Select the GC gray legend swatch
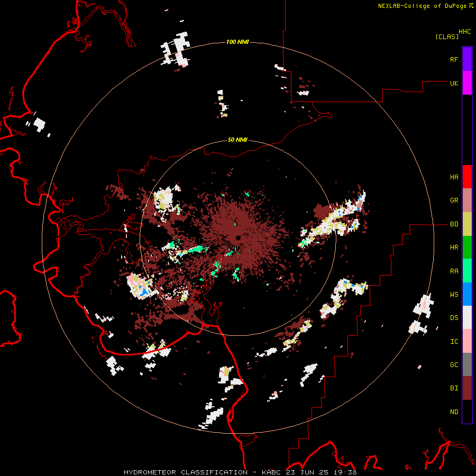Image resolution: width=476 pixels, height=476 pixels. pos(467,364)
